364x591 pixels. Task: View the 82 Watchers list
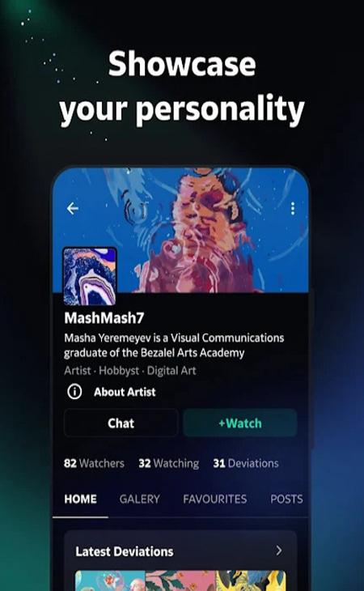click(94, 463)
